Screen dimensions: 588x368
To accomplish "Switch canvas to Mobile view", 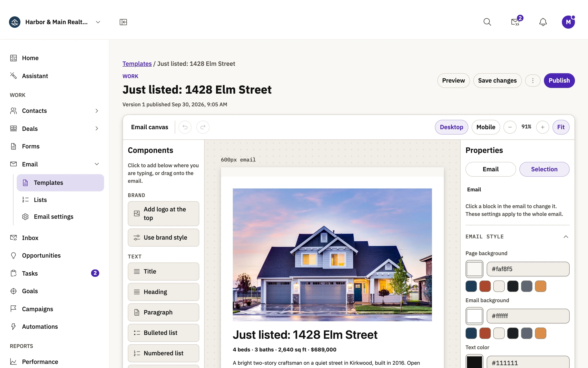I will 486,127.
